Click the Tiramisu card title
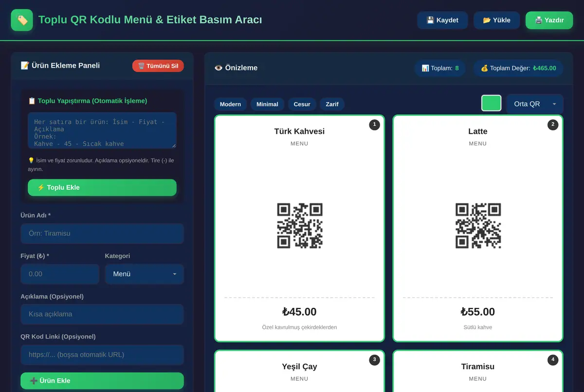 [478, 367]
